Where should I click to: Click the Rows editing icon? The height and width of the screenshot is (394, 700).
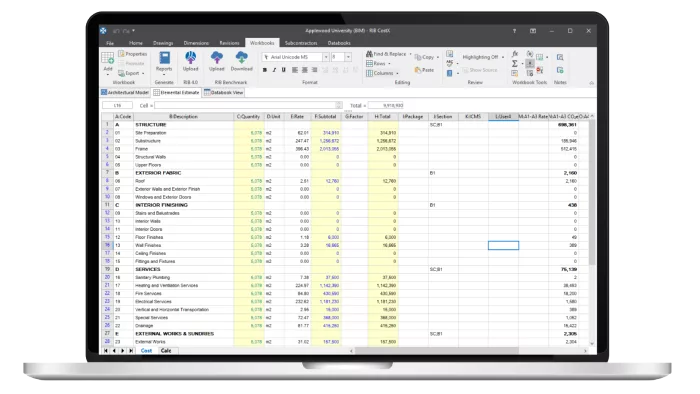[x=369, y=63]
